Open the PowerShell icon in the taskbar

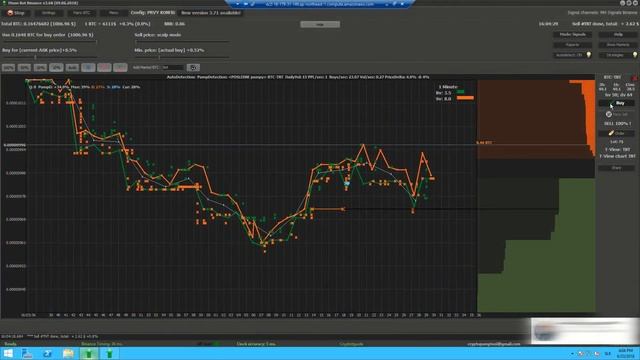(48, 353)
